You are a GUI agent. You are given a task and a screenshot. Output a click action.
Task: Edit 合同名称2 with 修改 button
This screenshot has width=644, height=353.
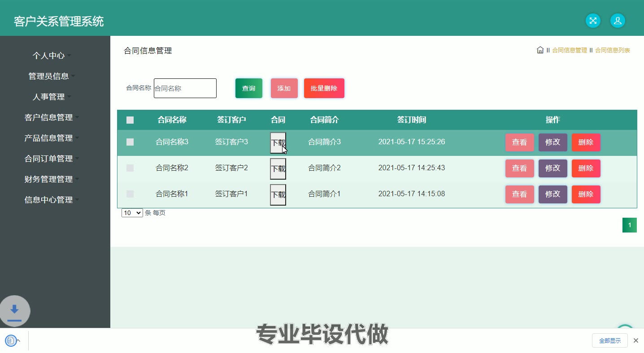(x=553, y=168)
